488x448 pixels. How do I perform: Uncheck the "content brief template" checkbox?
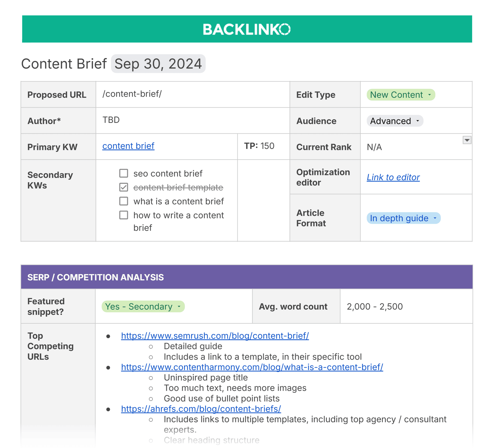[x=124, y=187]
